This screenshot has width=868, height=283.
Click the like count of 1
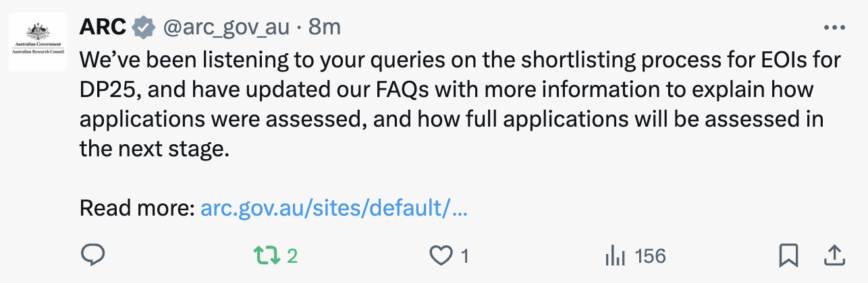point(464,256)
